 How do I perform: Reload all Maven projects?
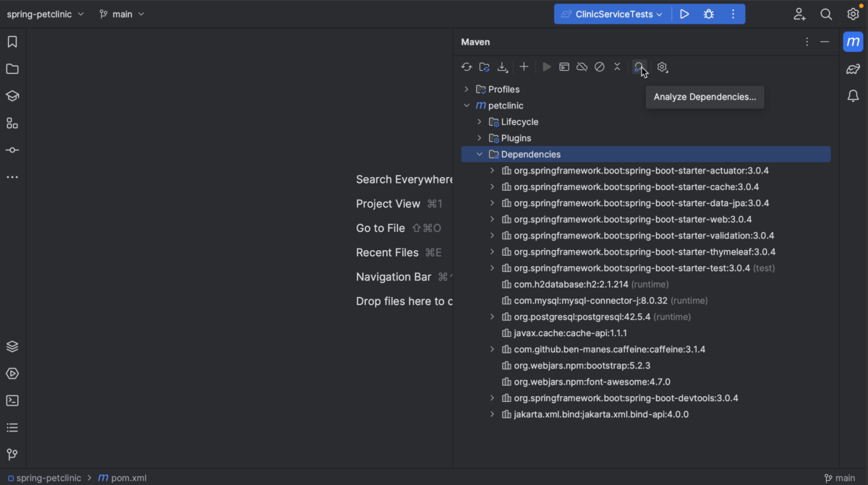click(467, 66)
